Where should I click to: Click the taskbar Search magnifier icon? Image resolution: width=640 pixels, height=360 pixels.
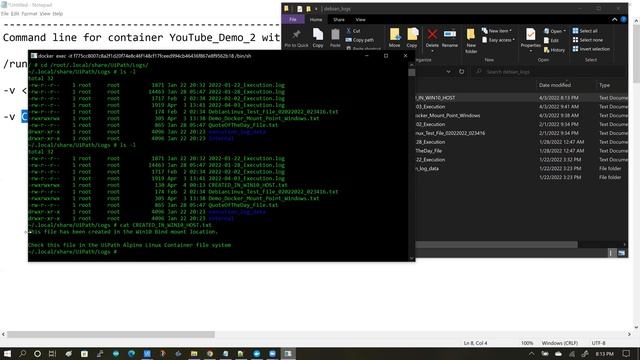22,353
